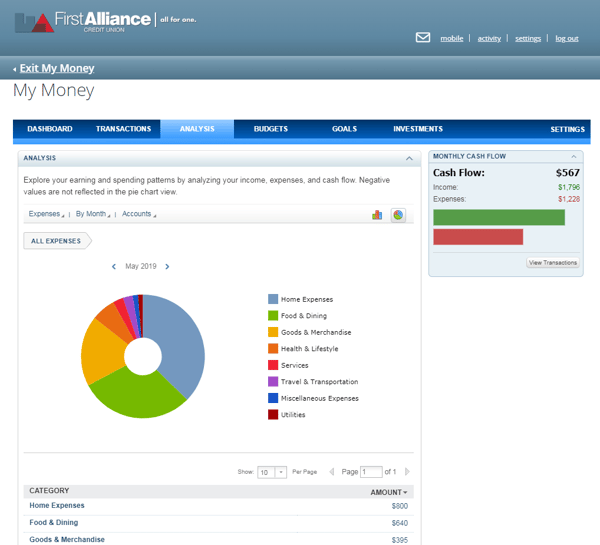Click the View Transactions button
Image resolution: width=600 pixels, height=545 pixels.
pos(553,263)
